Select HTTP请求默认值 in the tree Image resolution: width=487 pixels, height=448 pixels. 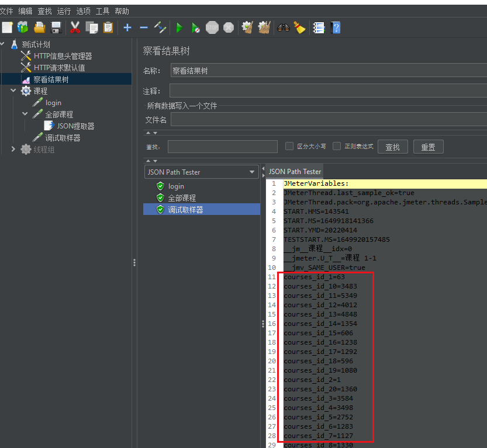[59, 68]
